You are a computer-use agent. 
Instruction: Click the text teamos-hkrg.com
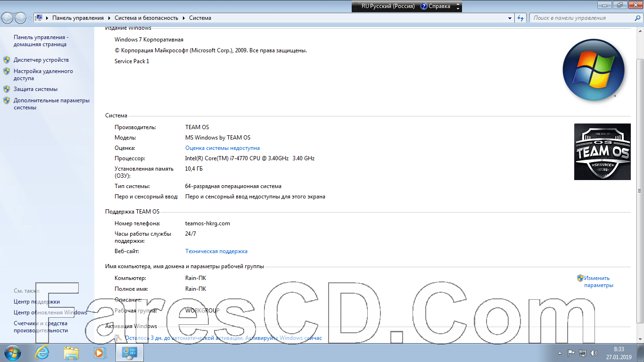(x=207, y=223)
